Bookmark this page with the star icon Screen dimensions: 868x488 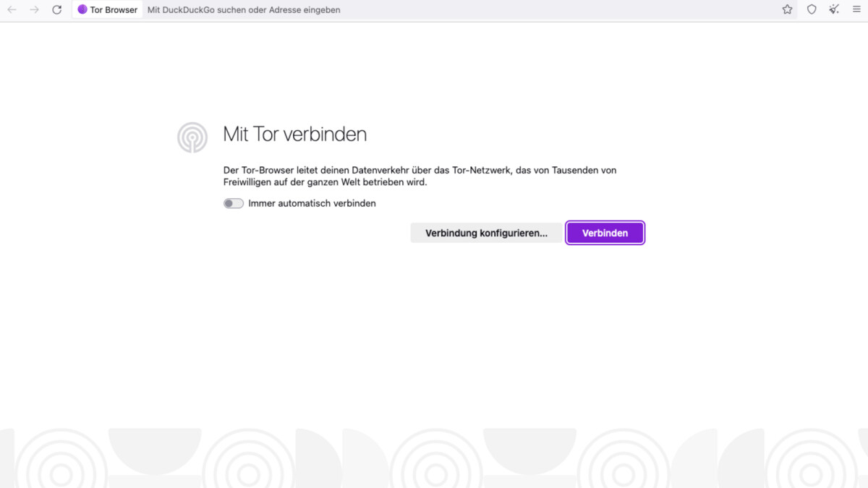786,9
